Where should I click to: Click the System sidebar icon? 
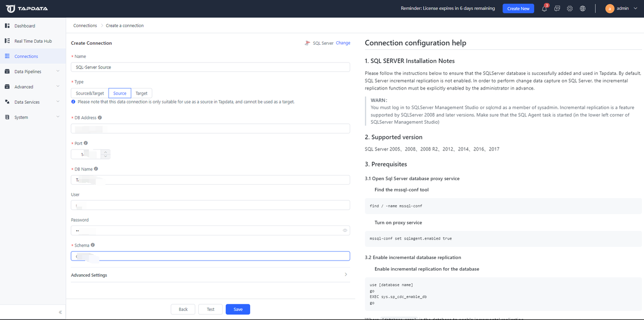point(7,117)
